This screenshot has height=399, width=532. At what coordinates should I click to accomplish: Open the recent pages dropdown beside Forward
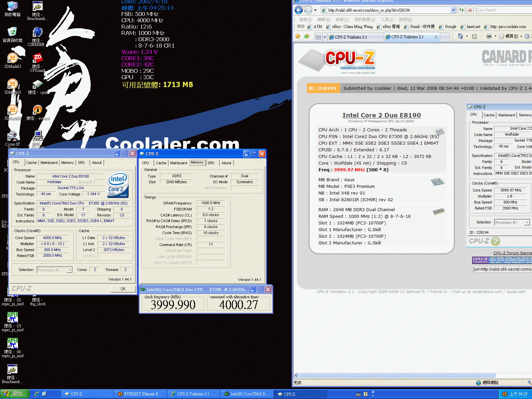click(315, 10)
